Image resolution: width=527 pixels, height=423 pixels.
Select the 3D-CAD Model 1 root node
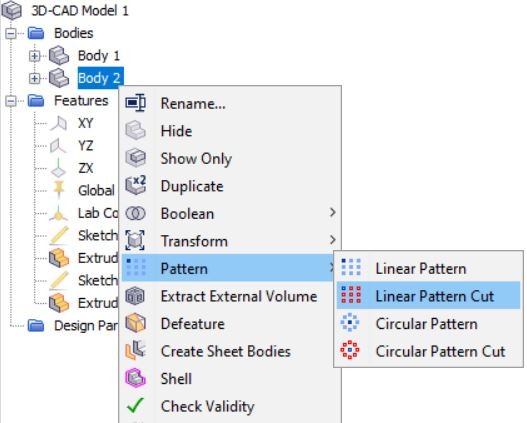pyautogui.click(x=80, y=11)
